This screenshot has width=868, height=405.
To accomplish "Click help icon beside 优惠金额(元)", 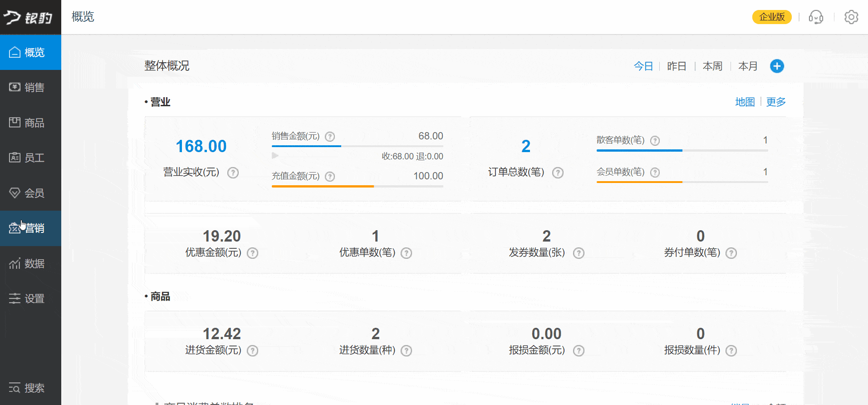I will point(252,253).
